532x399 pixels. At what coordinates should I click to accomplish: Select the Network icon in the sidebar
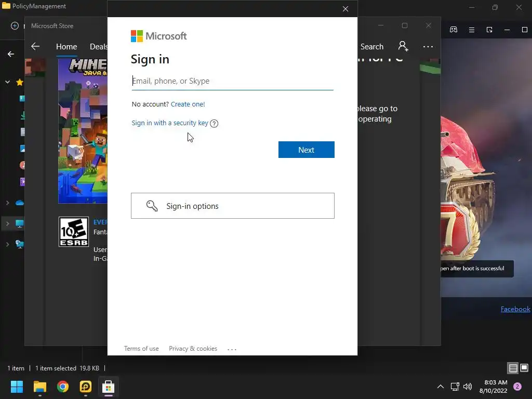point(20,244)
